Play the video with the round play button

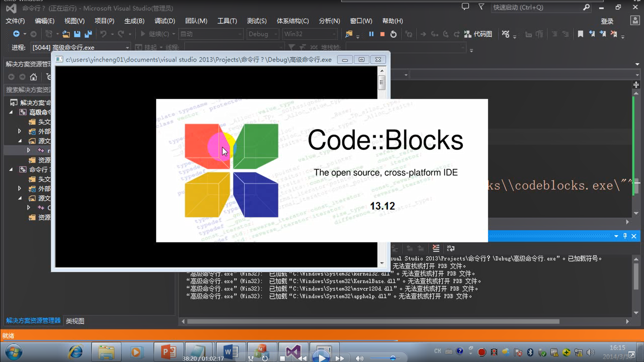[321, 357]
